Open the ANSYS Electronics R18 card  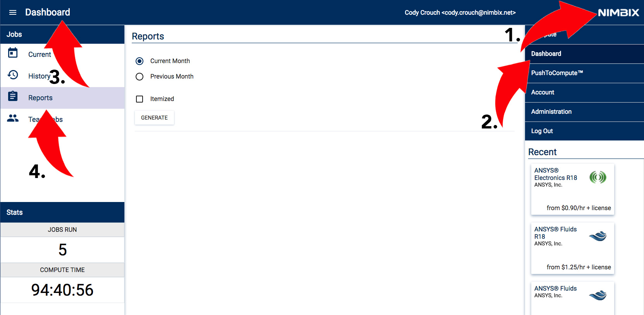tap(572, 189)
